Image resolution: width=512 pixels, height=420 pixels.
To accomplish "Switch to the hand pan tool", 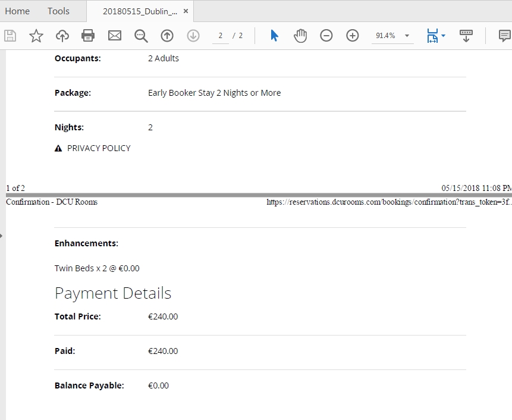I will 300,36.
